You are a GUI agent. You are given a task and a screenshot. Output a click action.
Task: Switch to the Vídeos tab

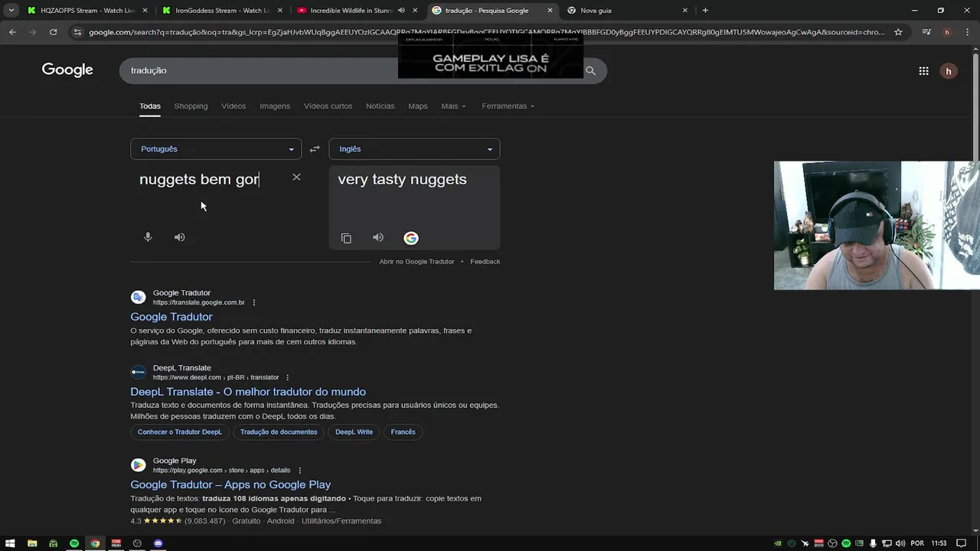234,106
